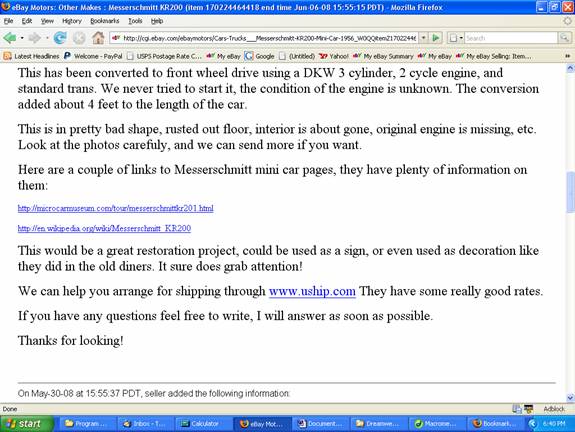Viewport: 575px width, 432px height.
Task: Click the green Go arrow button
Action: pos(436,38)
